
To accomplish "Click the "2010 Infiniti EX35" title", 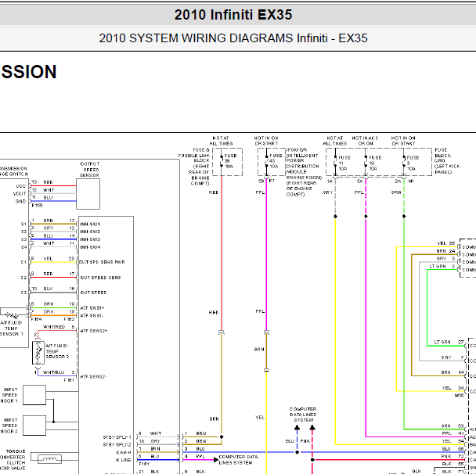I will (x=233, y=15).
